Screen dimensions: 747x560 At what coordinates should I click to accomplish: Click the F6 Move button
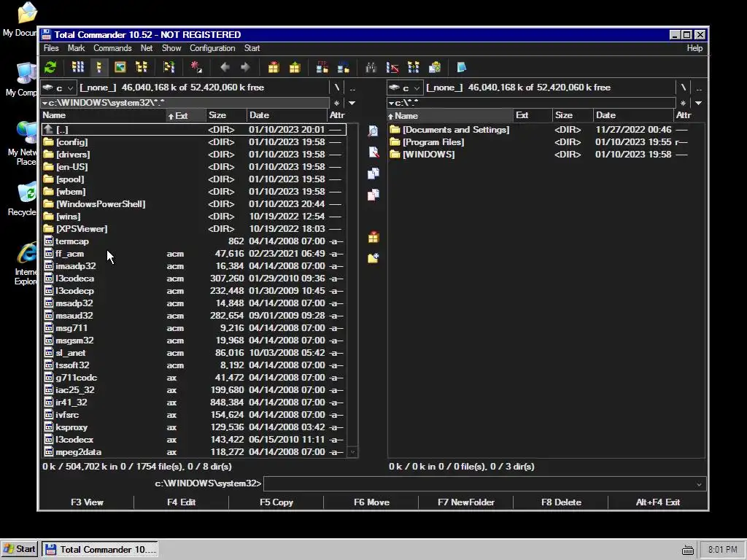pos(371,502)
